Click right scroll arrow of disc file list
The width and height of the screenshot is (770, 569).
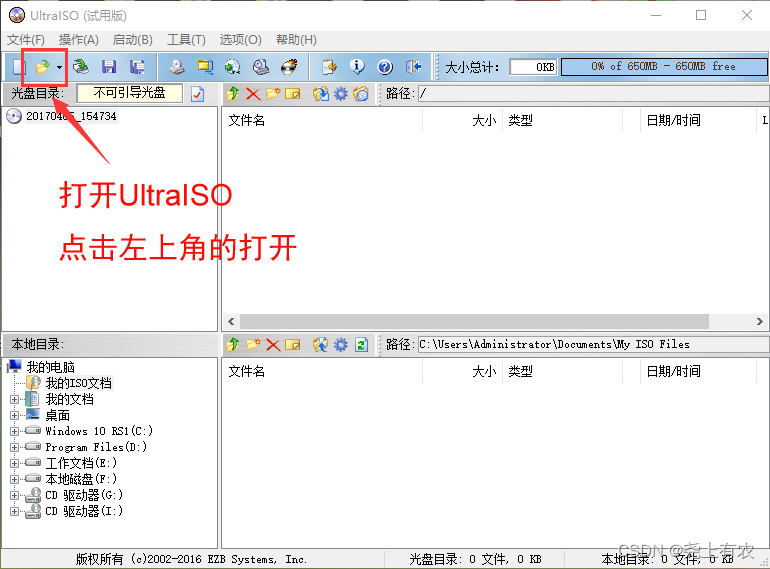coord(759,322)
